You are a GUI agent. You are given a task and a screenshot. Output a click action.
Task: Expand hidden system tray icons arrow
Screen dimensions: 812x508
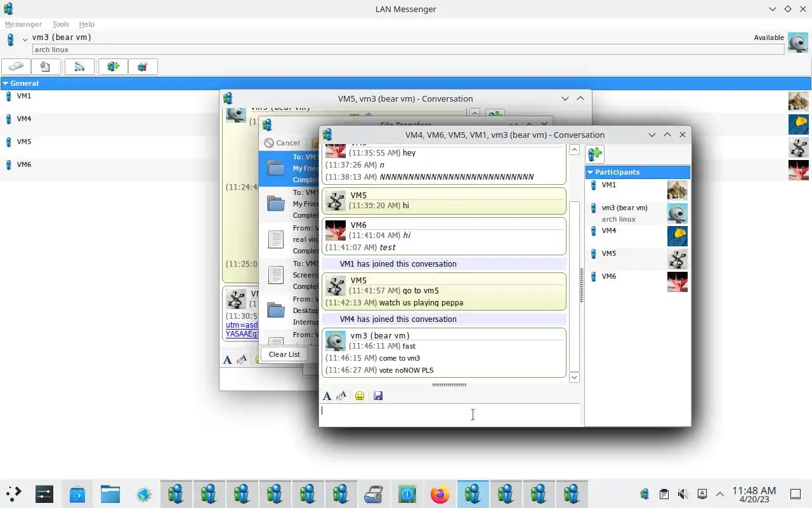pyautogui.click(x=720, y=494)
